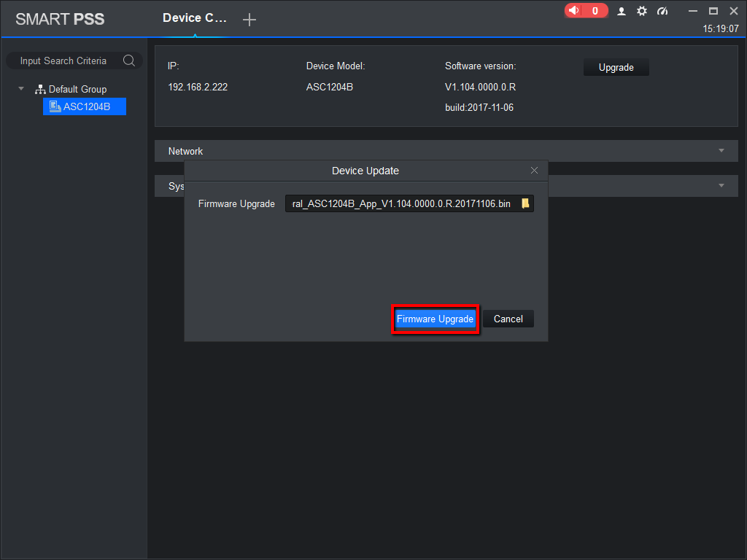
Task: Select the ASC1204B device tree item
Action: tap(85, 106)
